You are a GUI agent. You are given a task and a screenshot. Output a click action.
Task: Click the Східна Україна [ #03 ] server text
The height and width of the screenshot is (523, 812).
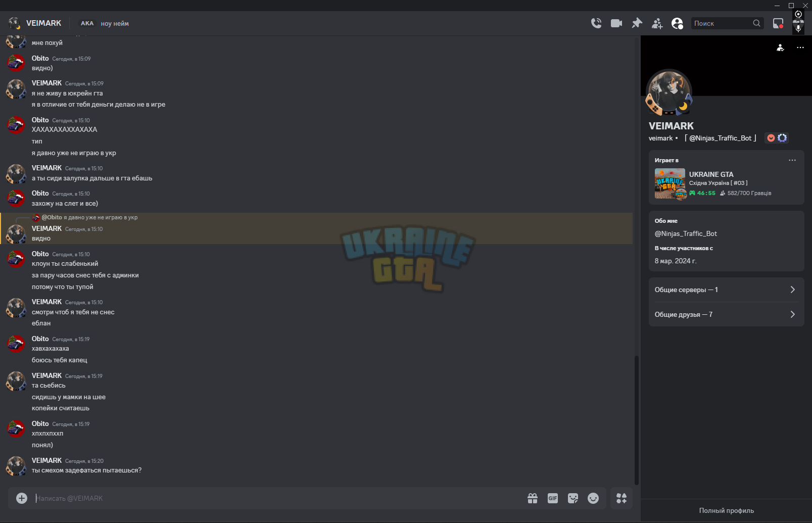pyautogui.click(x=719, y=183)
